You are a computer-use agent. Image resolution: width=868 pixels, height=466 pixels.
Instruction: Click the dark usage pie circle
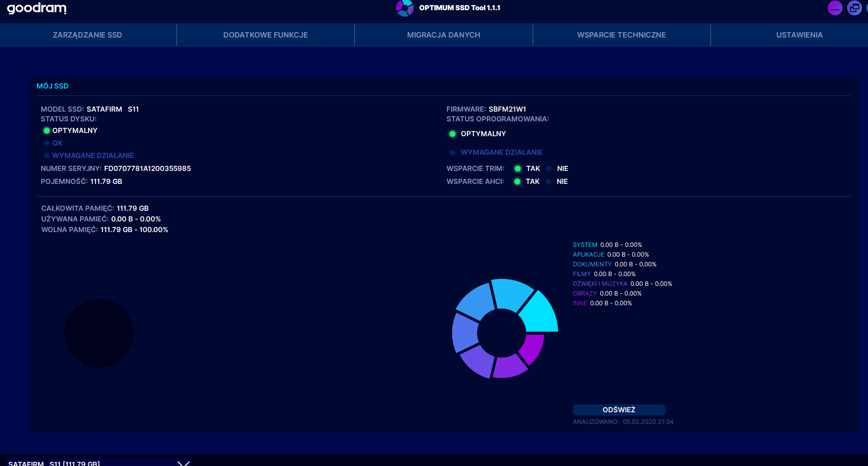coord(99,334)
